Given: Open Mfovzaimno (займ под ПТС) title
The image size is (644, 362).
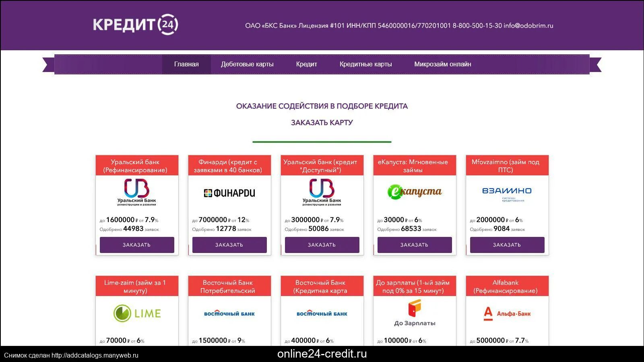Looking at the screenshot, I should tap(506, 166).
